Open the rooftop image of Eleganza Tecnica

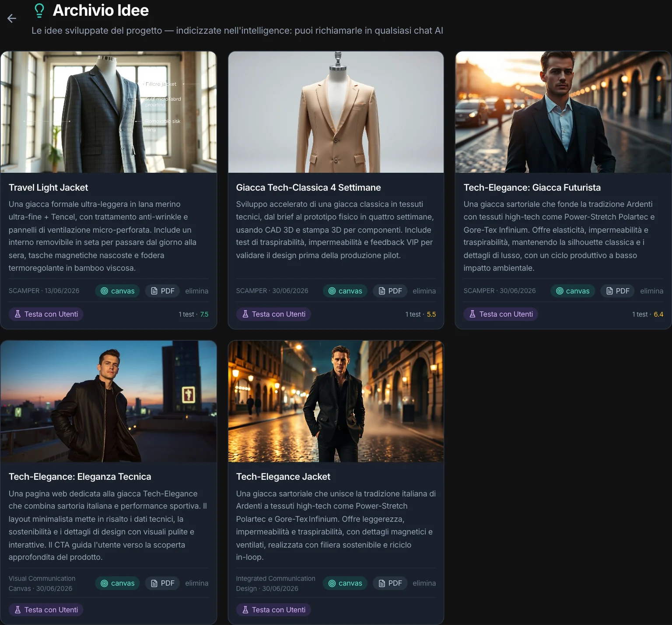click(x=108, y=402)
